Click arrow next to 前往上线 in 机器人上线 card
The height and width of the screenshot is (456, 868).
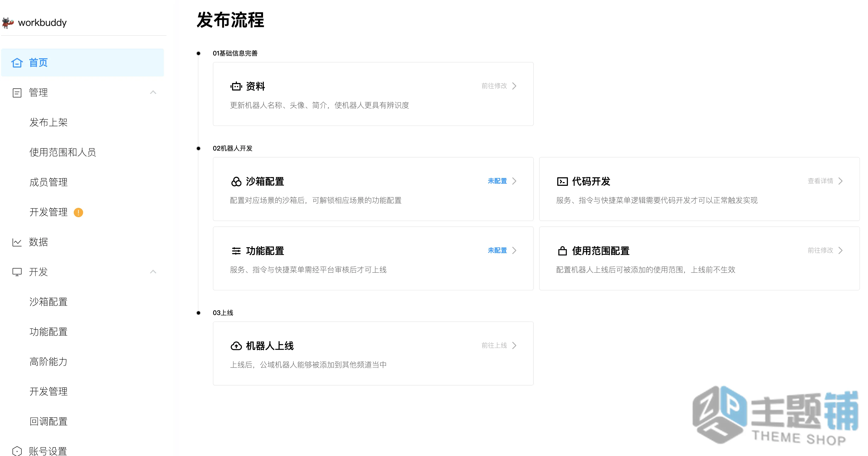(x=514, y=346)
